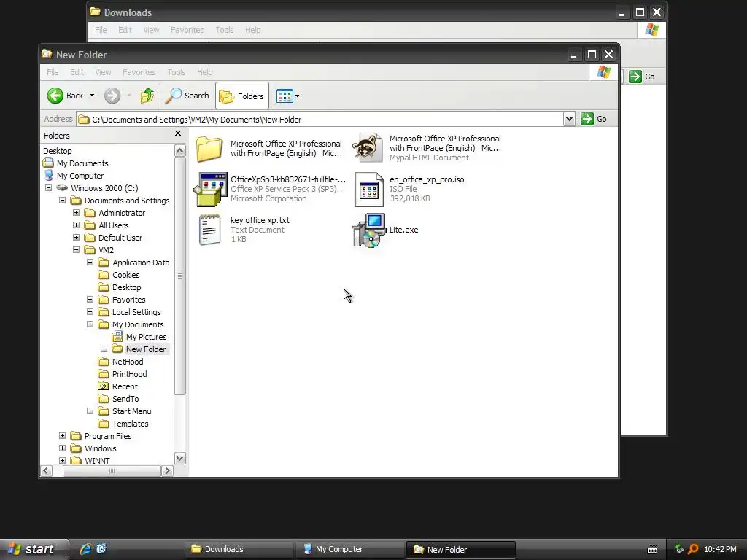Viewport: 747px width, 560px height.
Task: Expand the Application Data folder node
Action: point(90,262)
